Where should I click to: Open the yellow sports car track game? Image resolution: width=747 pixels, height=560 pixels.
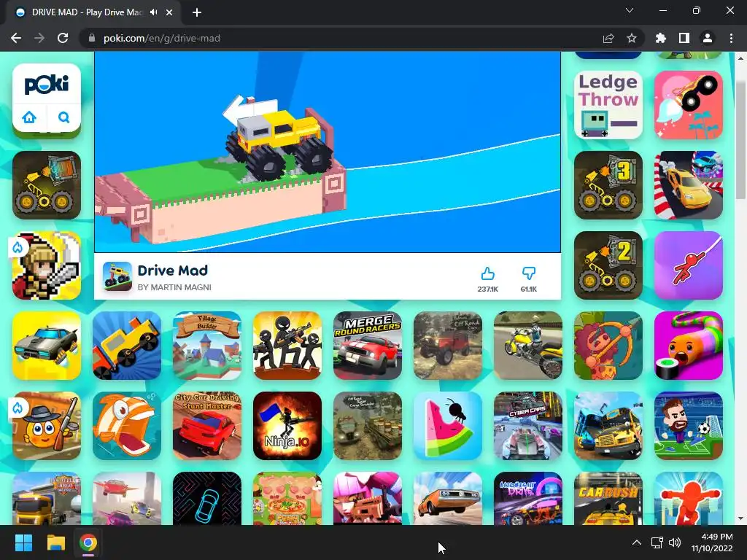pos(689,185)
